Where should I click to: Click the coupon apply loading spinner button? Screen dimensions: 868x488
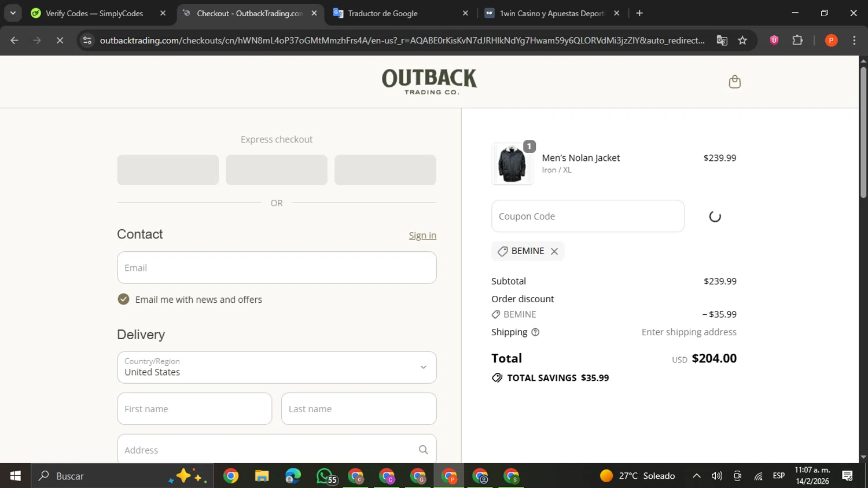[x=715, y=217]
